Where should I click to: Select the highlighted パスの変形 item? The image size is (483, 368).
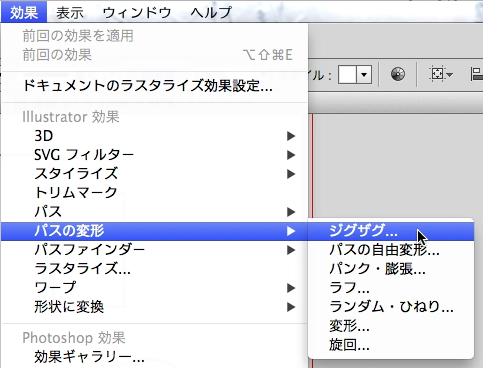154,231
